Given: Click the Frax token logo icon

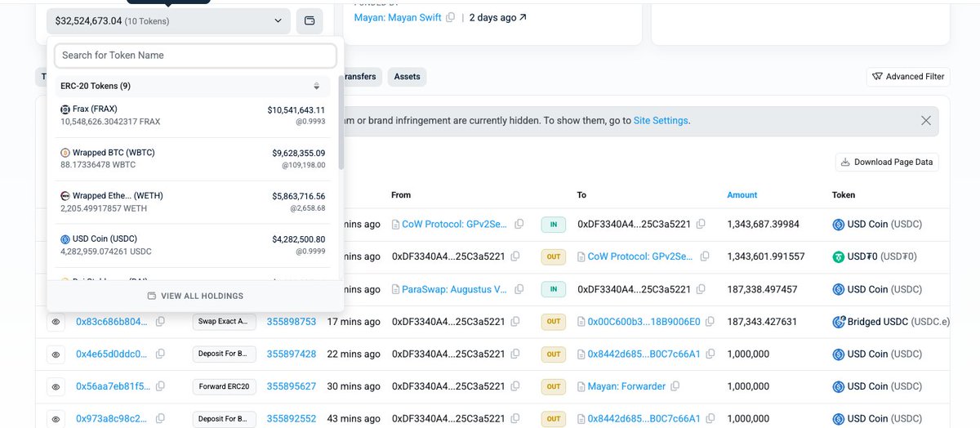Looking at the screenshot, I should (x=65, y=109).
